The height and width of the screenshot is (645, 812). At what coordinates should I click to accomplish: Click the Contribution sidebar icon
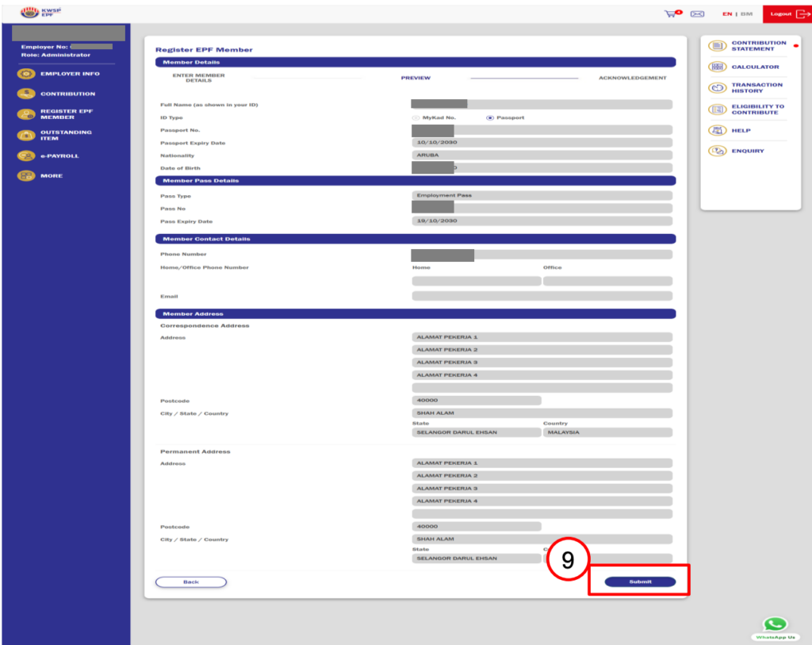pyautogui.click(x=27, y=94)
